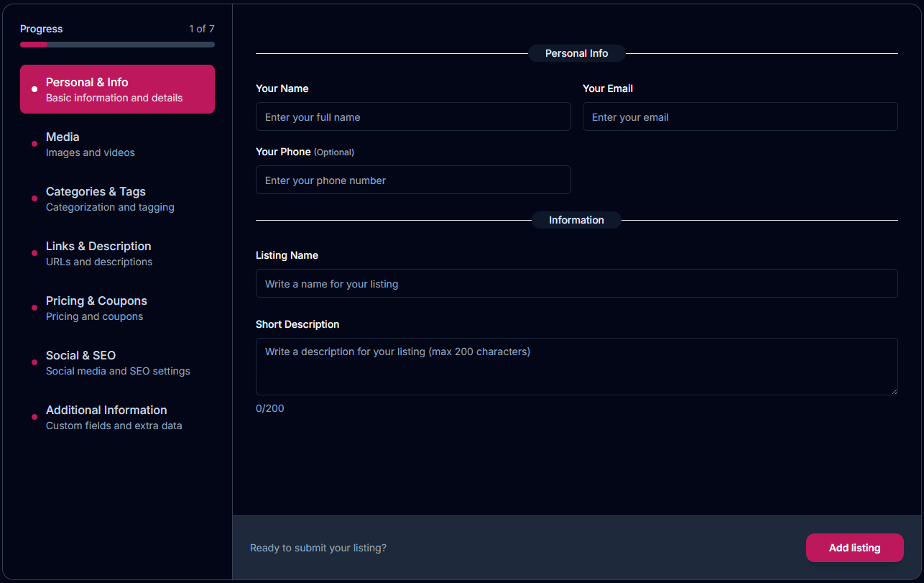Click the pink dot beside Personal & Info
924x583 pixels.
point(34,89)
